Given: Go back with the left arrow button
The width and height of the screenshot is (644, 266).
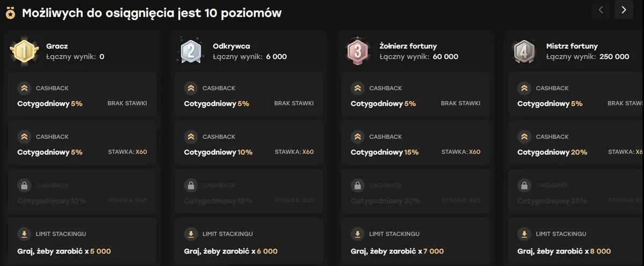Looking at the screenshot, I should pos(601,10).
